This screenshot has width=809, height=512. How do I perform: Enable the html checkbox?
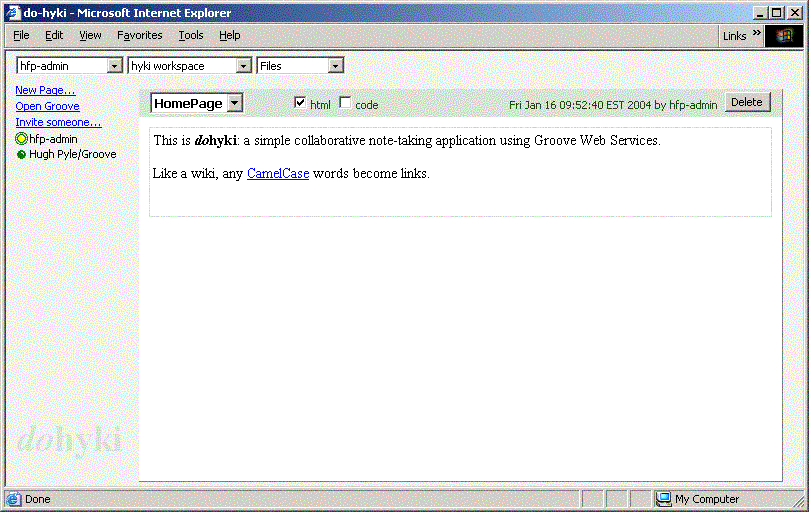(x=300, y=103)
